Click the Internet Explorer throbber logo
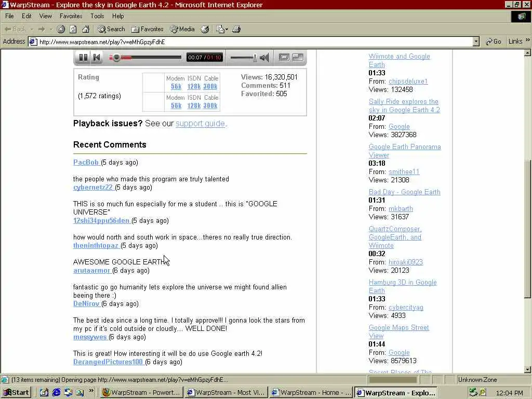532x399 pixels. (x=521, y=16)
